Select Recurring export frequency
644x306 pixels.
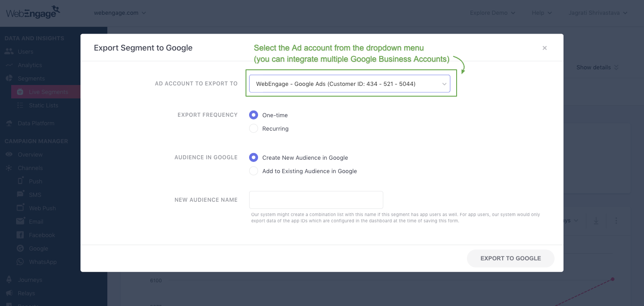coord(254,128)
